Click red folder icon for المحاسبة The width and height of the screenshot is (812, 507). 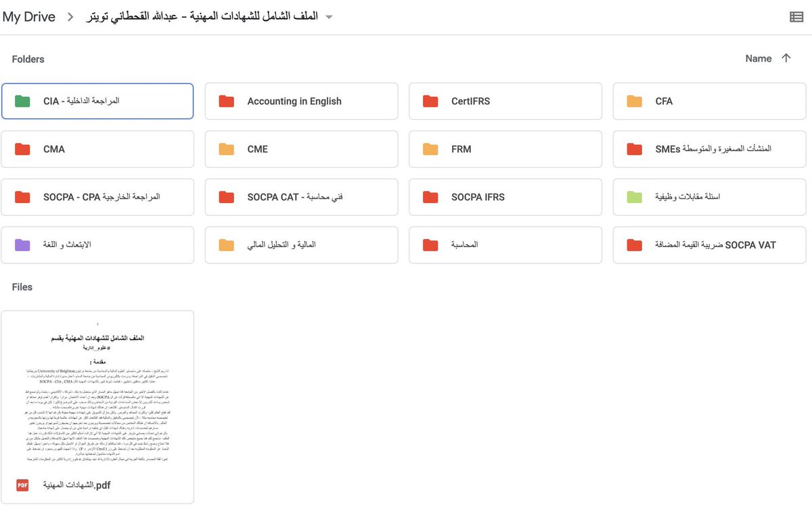pyautogui.click(x=430, y=244)
